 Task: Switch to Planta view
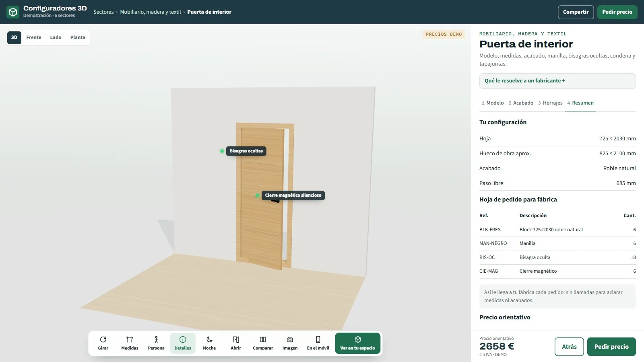(x=78, y=37)
